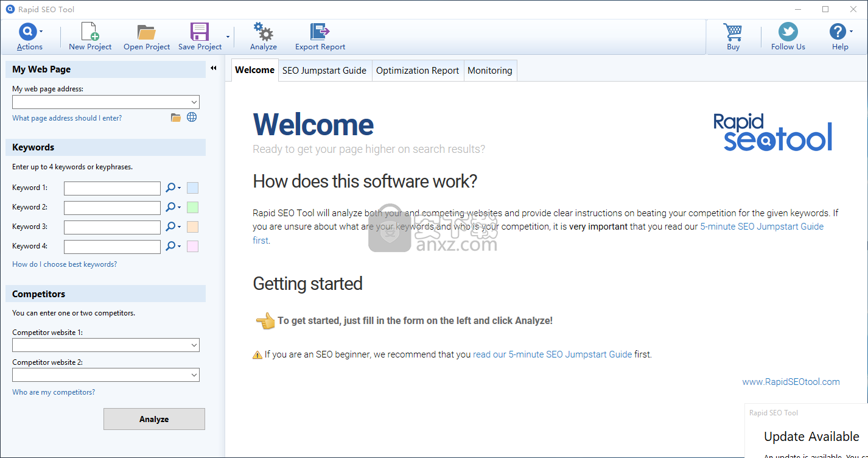Click the large Analyze button
The image size is (868, 458).
[154, 419]
